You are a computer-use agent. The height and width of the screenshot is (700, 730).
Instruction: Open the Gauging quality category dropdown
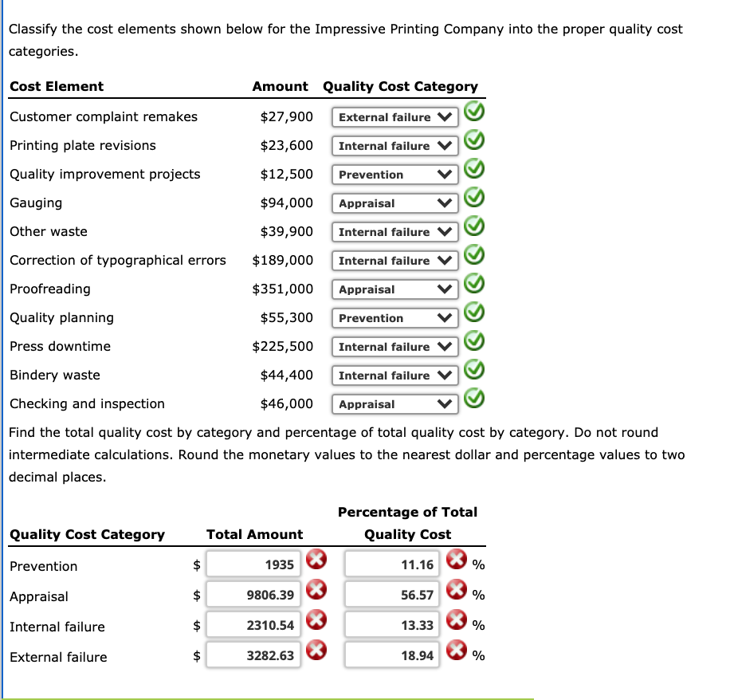394,203
